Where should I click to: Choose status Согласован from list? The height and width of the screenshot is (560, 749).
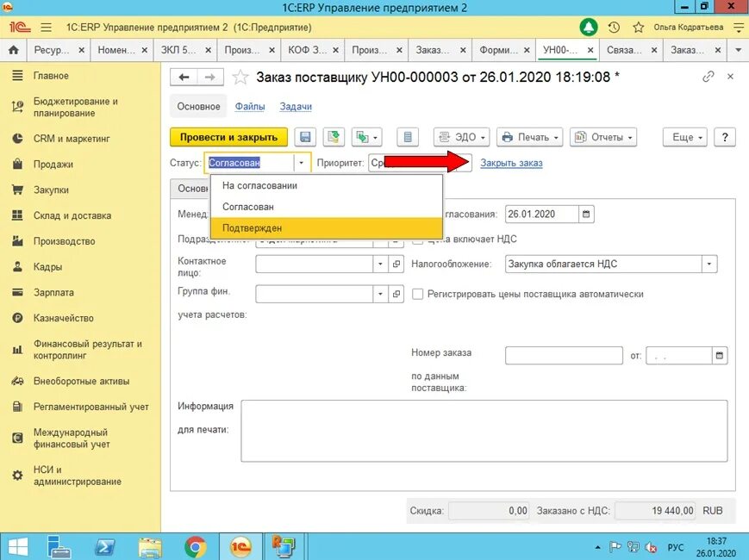pyautogui.click(x=327, y=207)
